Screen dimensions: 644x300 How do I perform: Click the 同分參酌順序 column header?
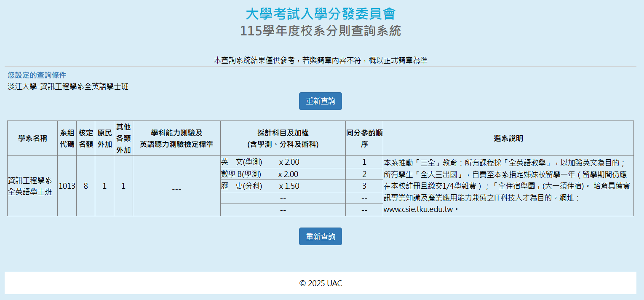(x=364, y=138)
